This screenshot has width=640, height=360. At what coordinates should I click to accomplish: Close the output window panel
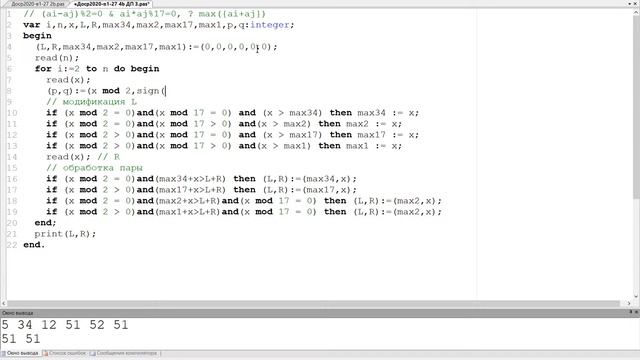(x=636, y=312)
